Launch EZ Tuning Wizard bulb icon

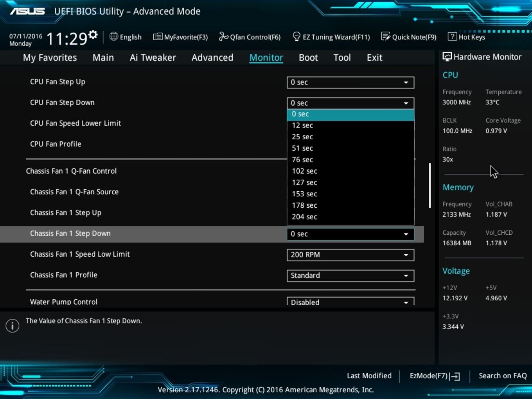297,36
